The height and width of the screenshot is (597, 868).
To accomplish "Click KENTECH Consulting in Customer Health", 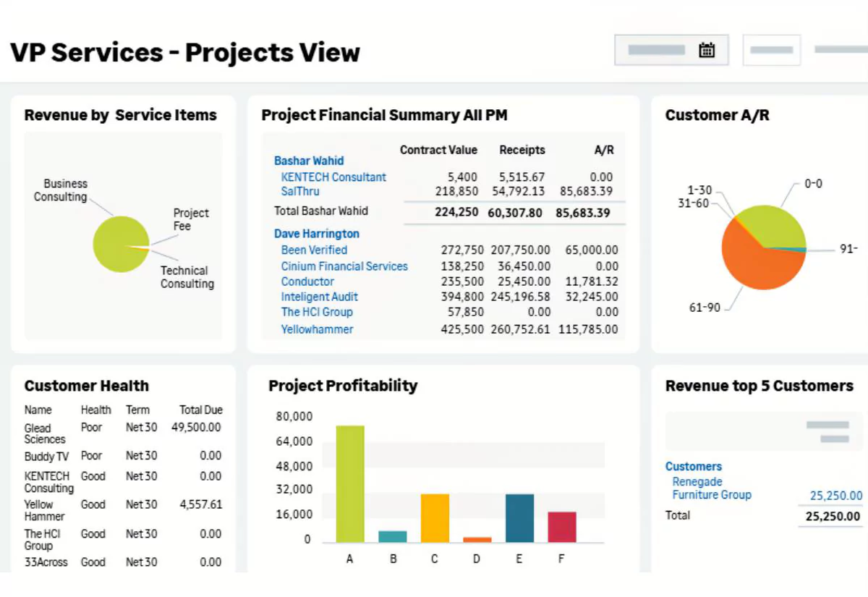I will (49, 482).
